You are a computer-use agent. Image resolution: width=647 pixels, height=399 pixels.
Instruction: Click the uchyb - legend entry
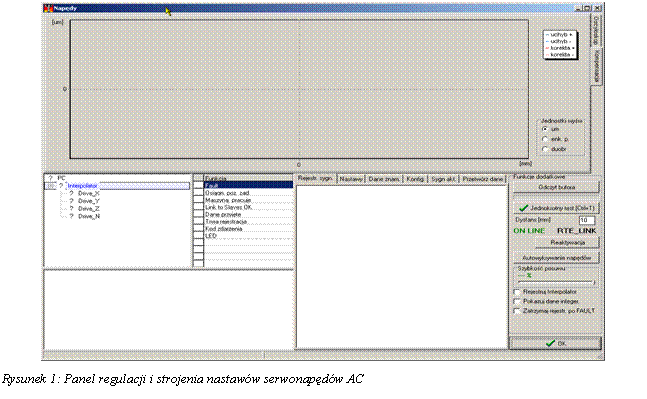(558, 41)
